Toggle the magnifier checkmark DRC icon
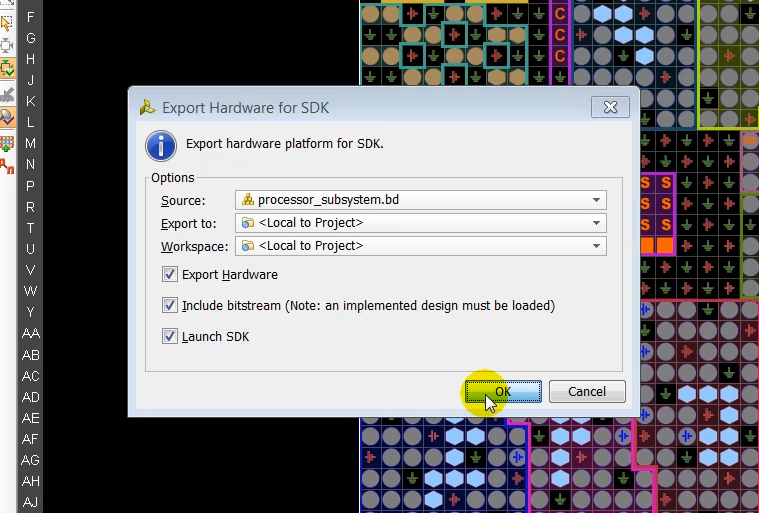759x513 pixels. pos(7,117)
